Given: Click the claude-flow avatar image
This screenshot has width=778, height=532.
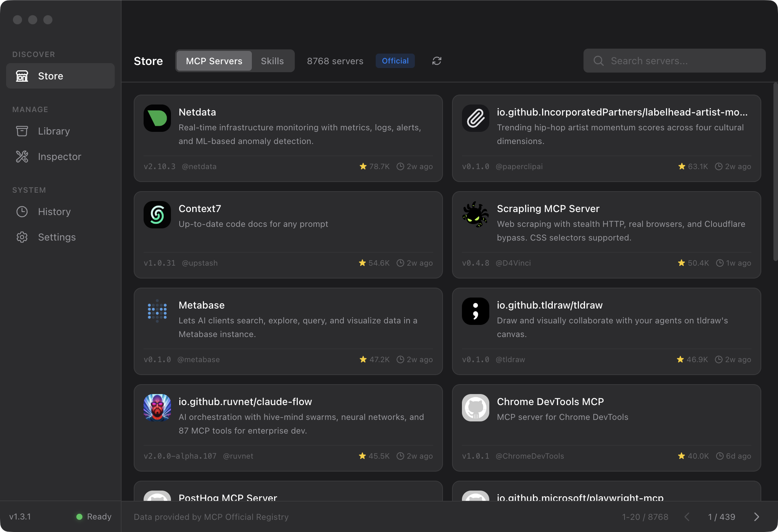Looking at the screenshot, I should click(x=157, y=408).
